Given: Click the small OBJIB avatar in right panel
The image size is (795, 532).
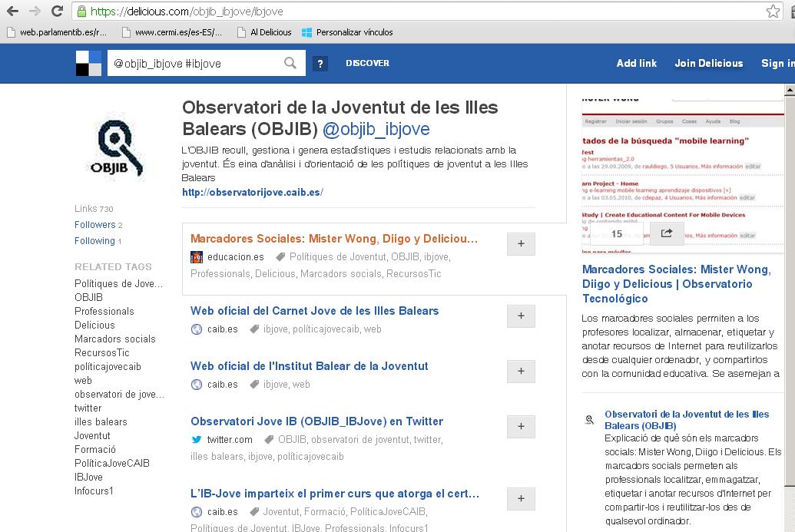Looking at the screenshot, I should point(589,419).
